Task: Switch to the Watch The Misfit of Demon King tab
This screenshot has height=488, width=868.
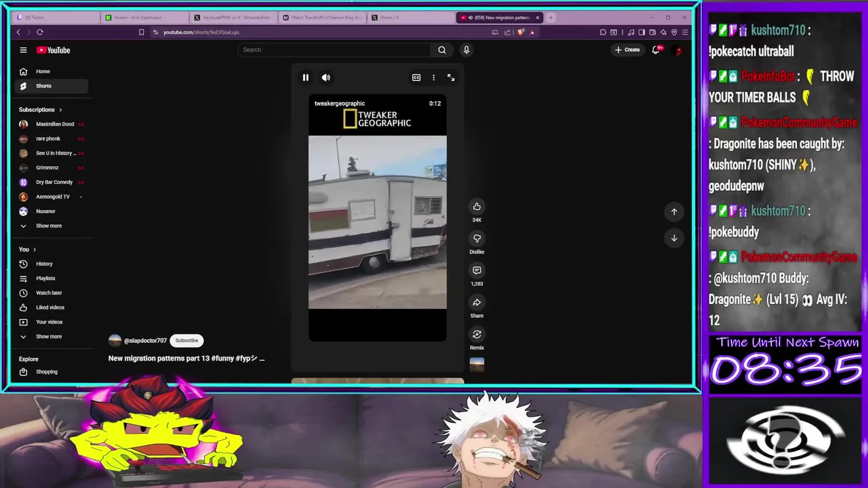Action: (x=322, y=17)
